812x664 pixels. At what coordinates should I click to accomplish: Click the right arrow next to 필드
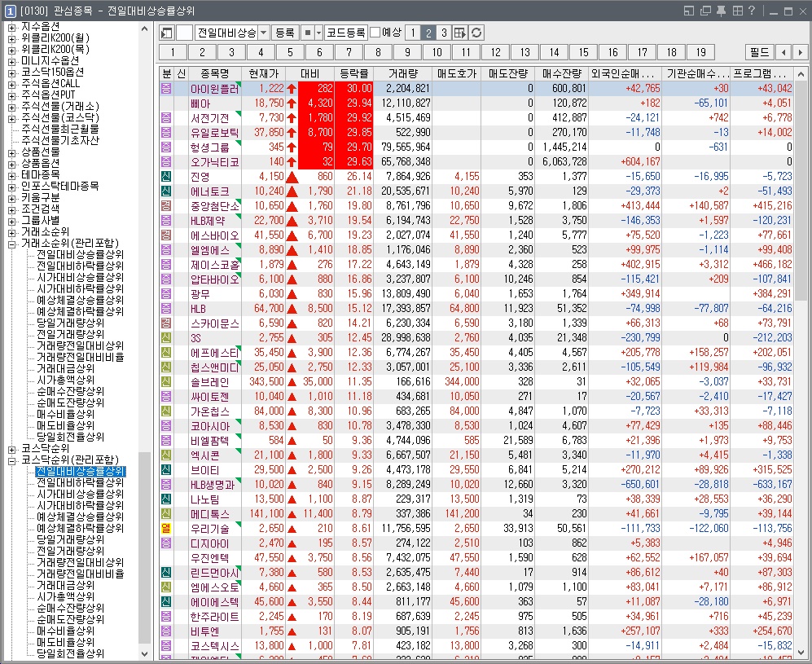800,52
